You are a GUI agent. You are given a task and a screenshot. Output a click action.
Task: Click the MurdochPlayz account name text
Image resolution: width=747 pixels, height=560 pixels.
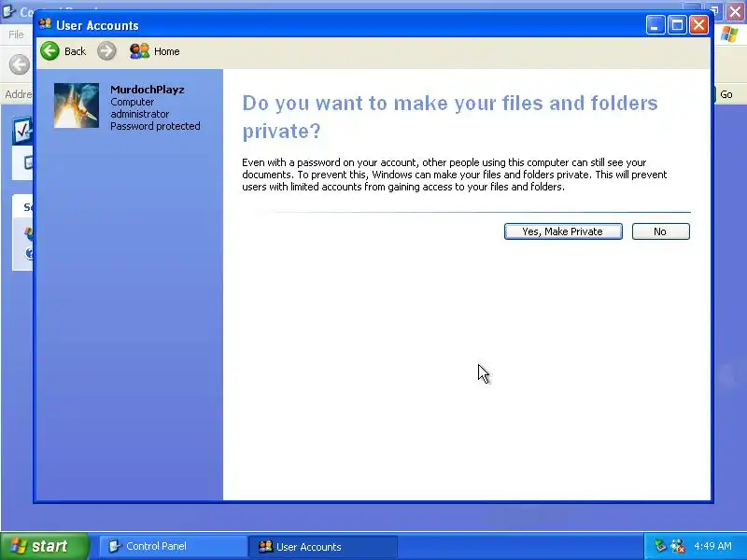point(148,90)
